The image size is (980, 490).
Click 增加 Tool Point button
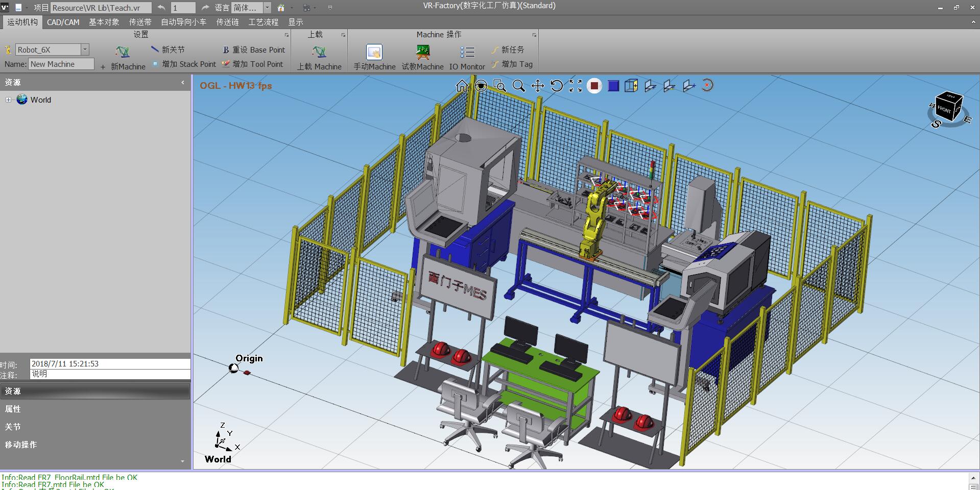click(253, 64)
